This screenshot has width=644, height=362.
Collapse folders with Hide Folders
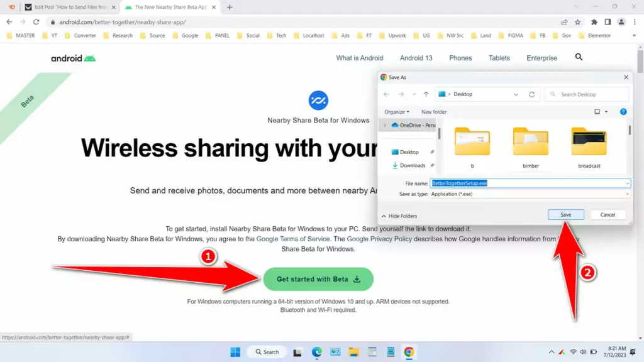399,216
